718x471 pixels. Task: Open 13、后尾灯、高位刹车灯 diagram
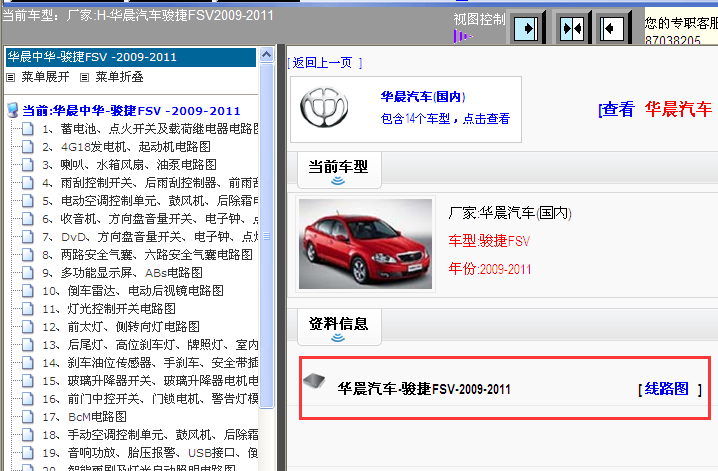150,344
